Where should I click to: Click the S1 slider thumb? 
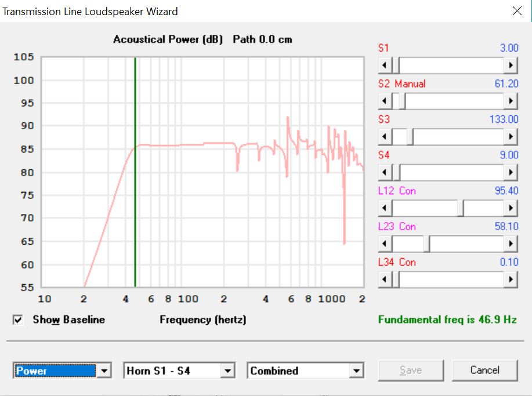tap(396, 65)
